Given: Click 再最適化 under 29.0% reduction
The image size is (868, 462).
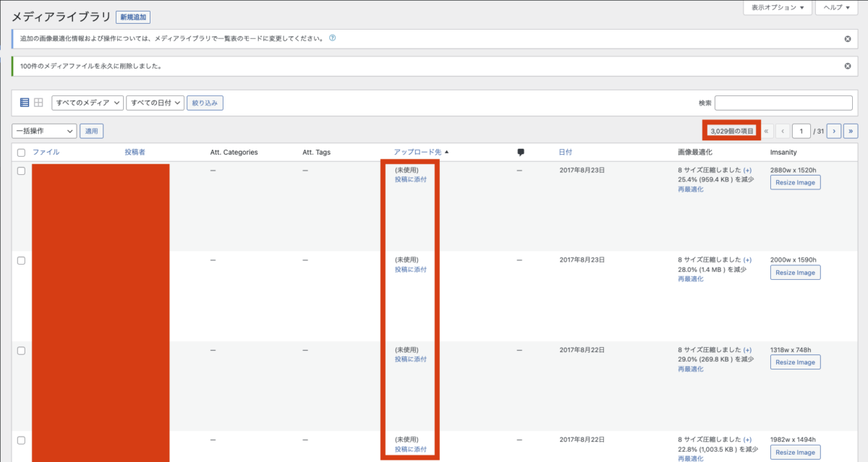Looking at the screenshot, I should point(691,369).
